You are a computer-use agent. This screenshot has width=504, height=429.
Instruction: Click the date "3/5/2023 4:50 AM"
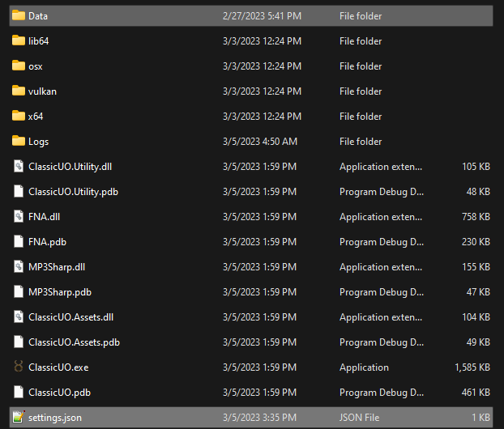tap(260, 142)
